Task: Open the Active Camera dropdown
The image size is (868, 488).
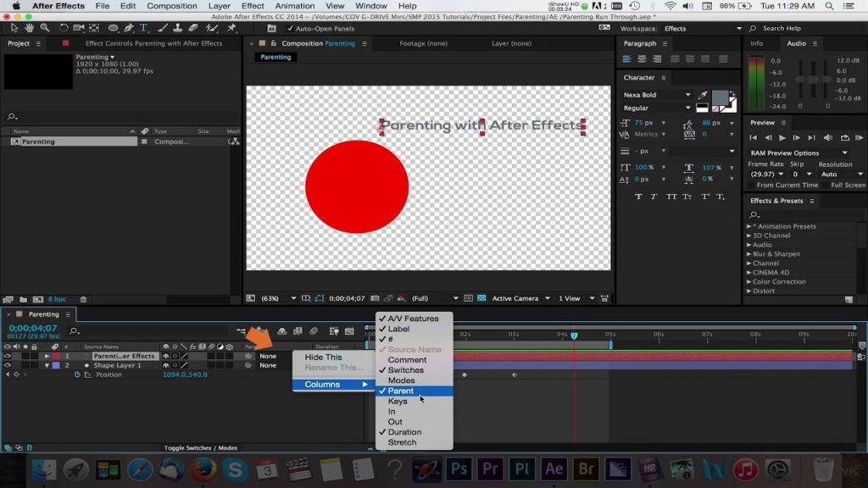Action: click(x=521, y=298)
